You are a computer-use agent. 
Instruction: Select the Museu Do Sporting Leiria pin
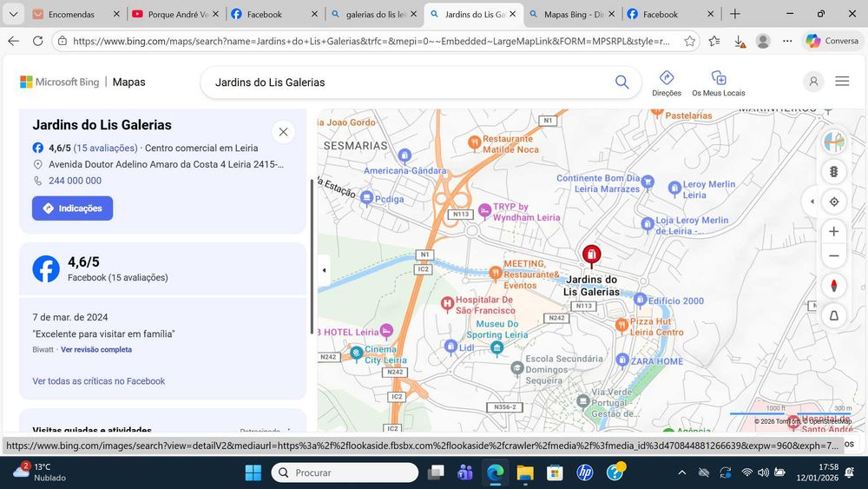[496, 348]
